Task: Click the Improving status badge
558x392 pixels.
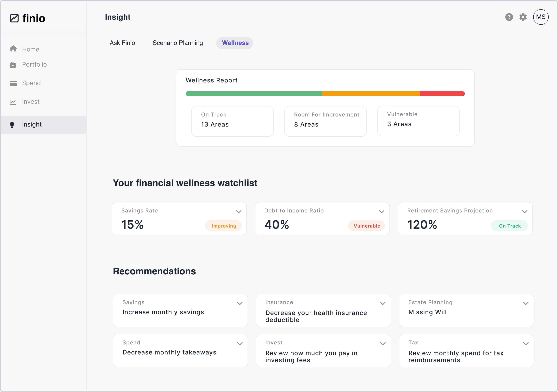Action: tap(223, 225)
